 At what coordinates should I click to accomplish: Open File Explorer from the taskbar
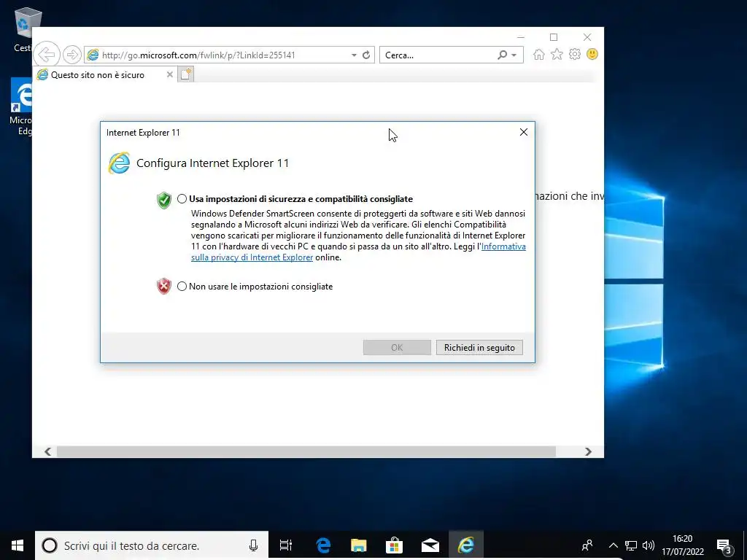tap(359, 545)
